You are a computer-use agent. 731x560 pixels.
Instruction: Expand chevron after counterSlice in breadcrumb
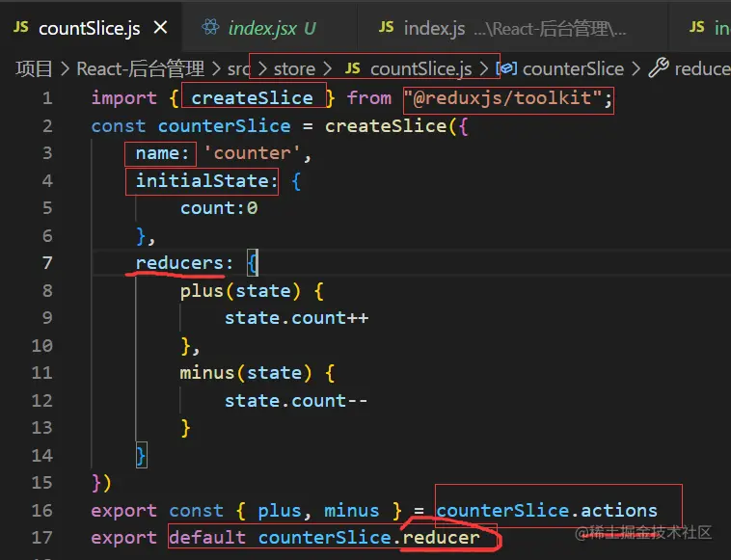636,69
